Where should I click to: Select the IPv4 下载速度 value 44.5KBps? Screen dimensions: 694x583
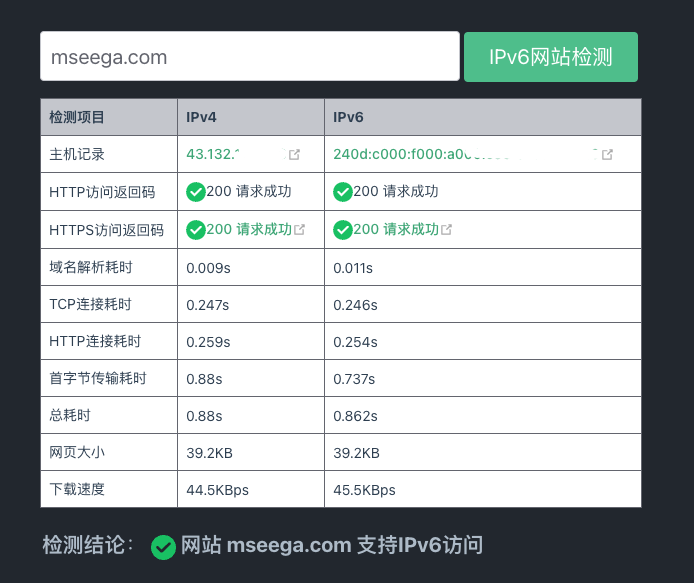[217, 490]
